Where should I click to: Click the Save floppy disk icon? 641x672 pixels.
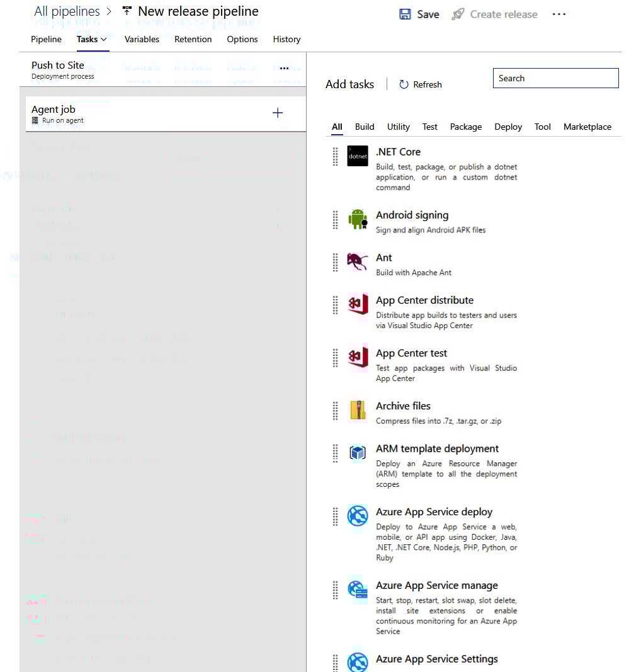(x=405, y=14)
